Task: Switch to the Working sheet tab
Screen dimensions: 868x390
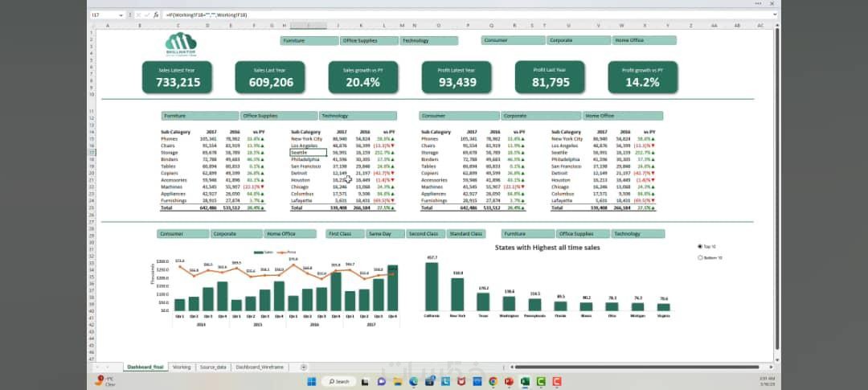Action: pos(182,367)
